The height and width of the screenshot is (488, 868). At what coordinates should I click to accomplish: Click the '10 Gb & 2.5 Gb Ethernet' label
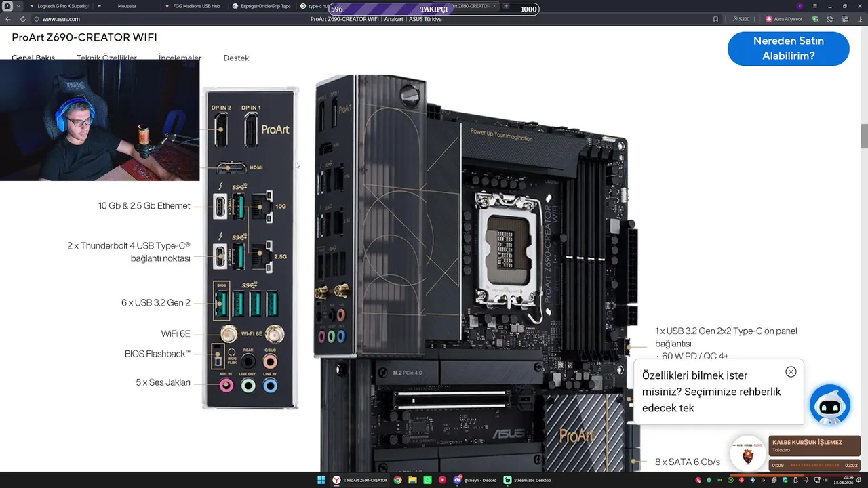click(144, 206)
